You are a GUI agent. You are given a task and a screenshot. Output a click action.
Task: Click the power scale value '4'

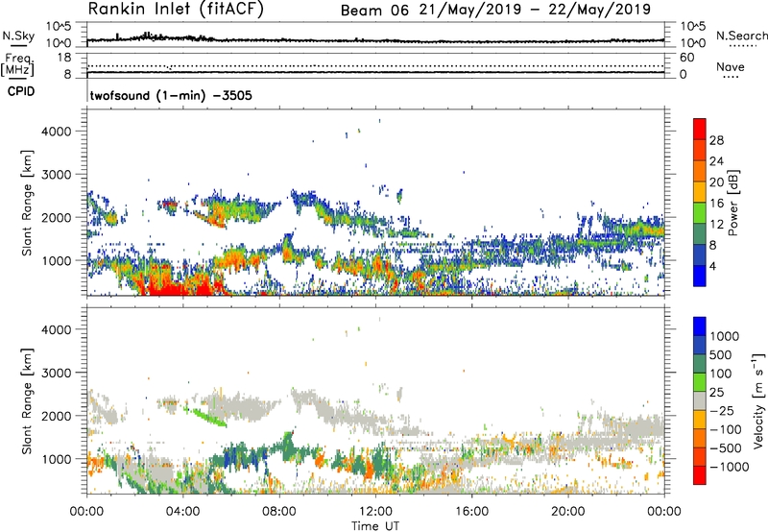coord(712,266)
